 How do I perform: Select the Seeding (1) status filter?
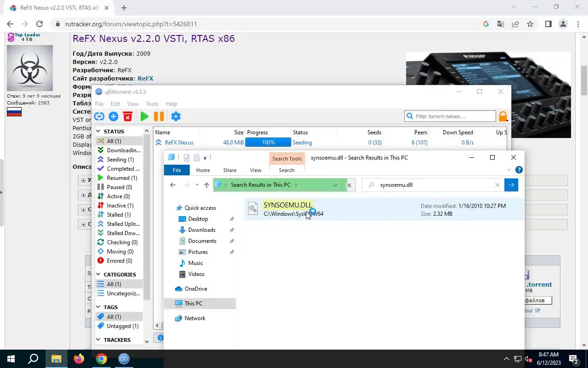[119, 160]
